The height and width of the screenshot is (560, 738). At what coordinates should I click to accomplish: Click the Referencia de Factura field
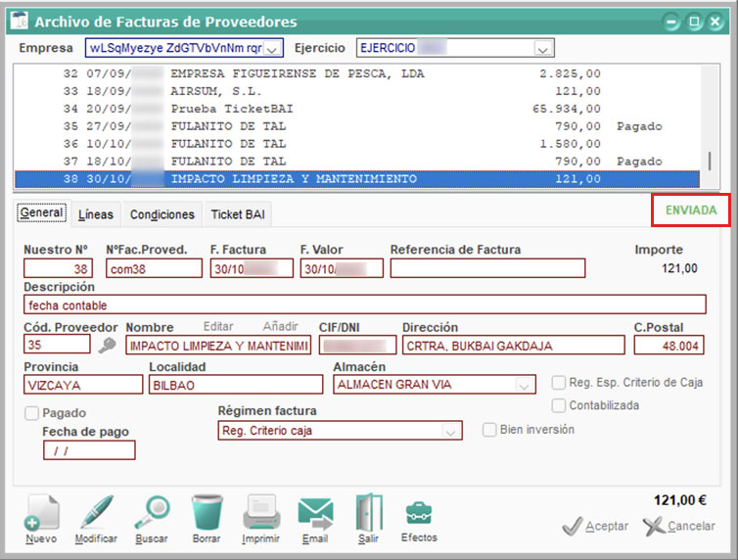487,268
